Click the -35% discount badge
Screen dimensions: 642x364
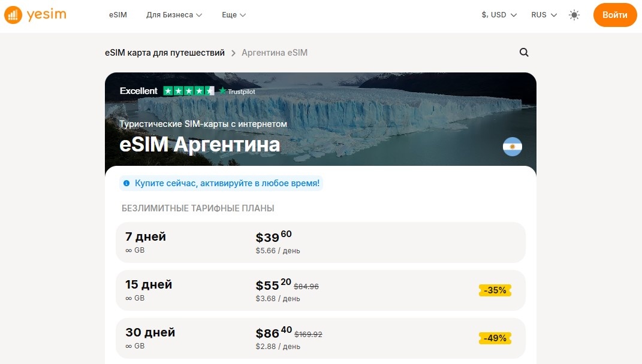(x=495, y=290)
